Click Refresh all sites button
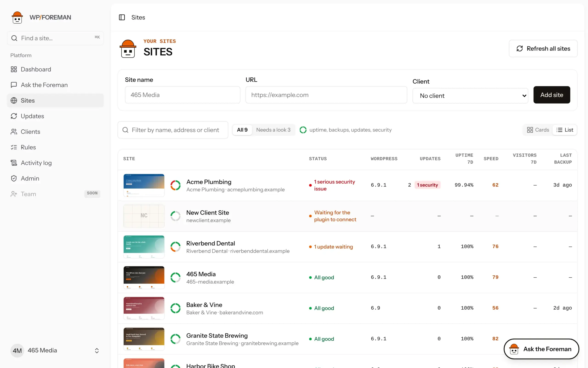This screenshot has height=368, width=588. pyautogui.click(x=543, y=49)
